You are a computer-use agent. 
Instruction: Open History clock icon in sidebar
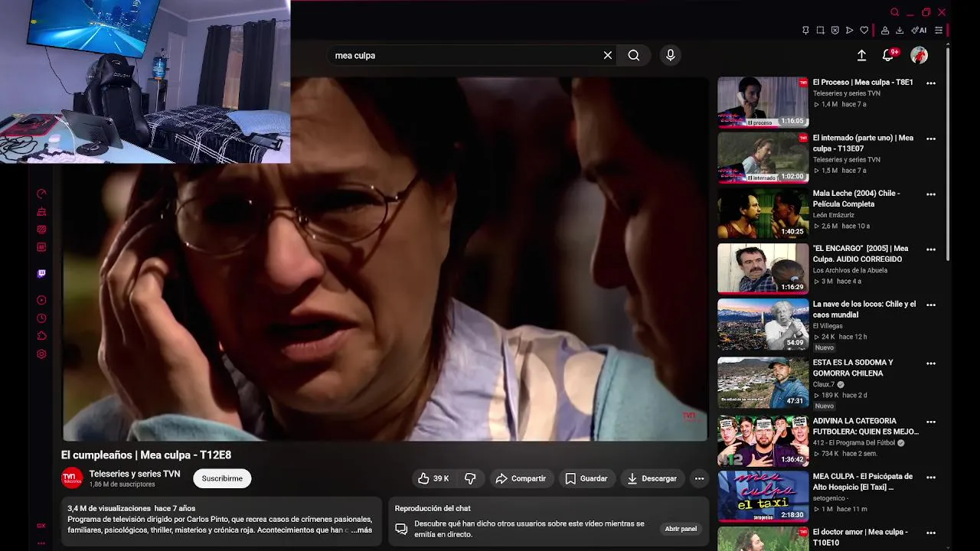41,318
